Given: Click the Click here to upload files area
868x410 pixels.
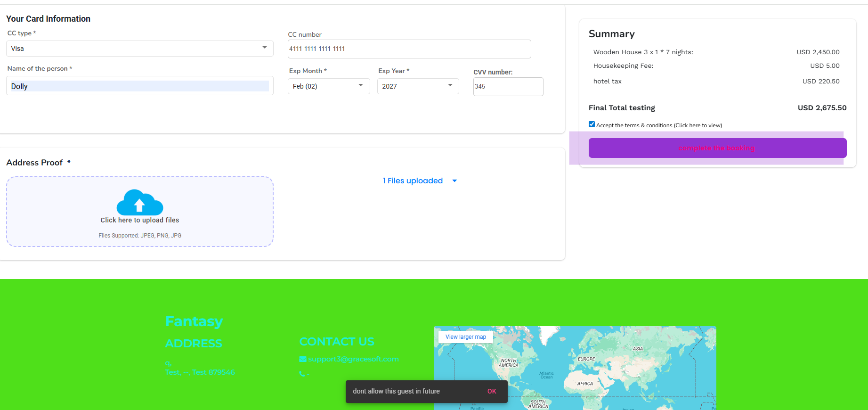Looking at the screenshot, I should pyautogui.click(x=140, y=212).
